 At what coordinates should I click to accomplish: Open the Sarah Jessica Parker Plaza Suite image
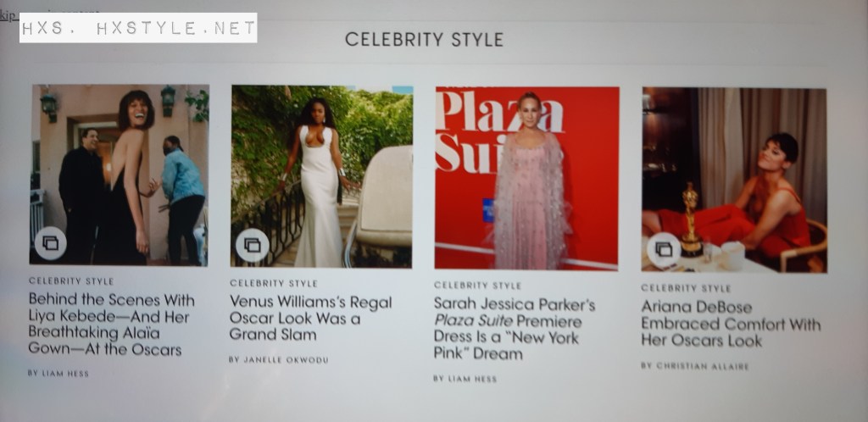tap(526, 178)
